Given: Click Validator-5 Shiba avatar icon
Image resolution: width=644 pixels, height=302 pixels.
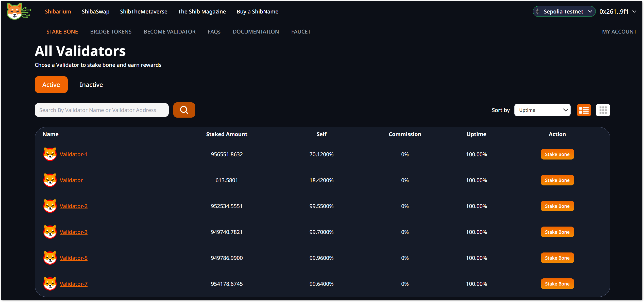Looking at the screenshot, I should pyautogui.click(x=50, y=258).
